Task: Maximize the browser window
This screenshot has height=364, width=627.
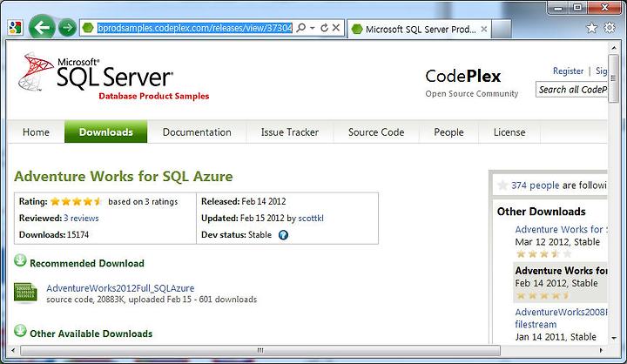Action: coord(578,8)
